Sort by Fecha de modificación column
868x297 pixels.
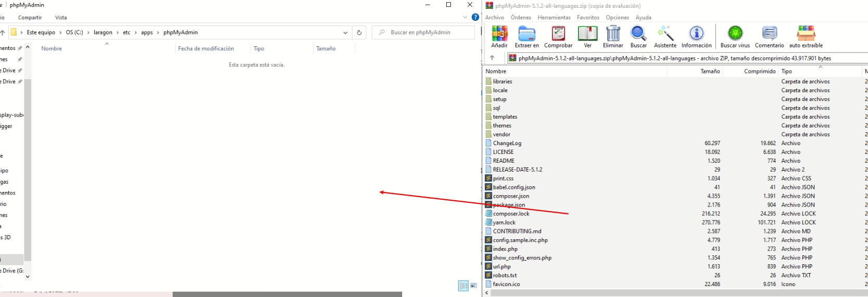pos(206,48)
